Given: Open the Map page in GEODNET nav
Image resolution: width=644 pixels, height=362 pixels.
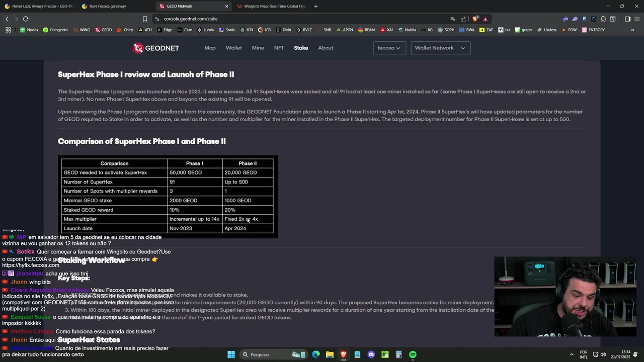Looking at the screenshot, I should tap(210, 48).
